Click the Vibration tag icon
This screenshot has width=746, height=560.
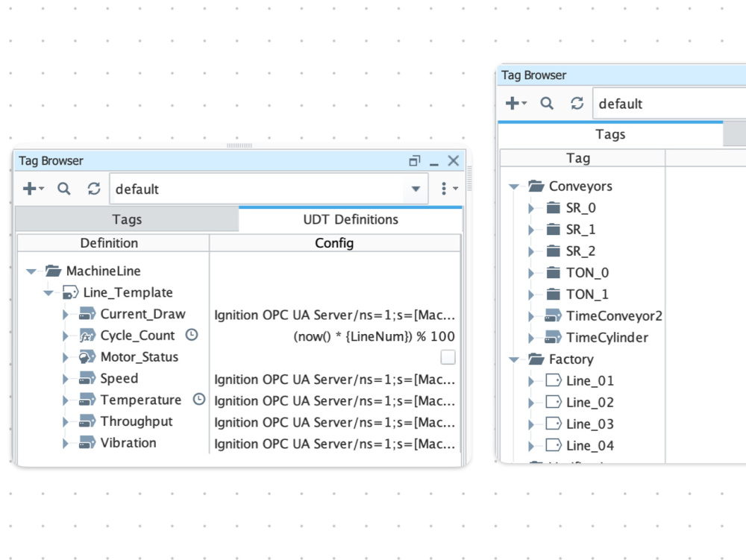(x=87, y=443)
